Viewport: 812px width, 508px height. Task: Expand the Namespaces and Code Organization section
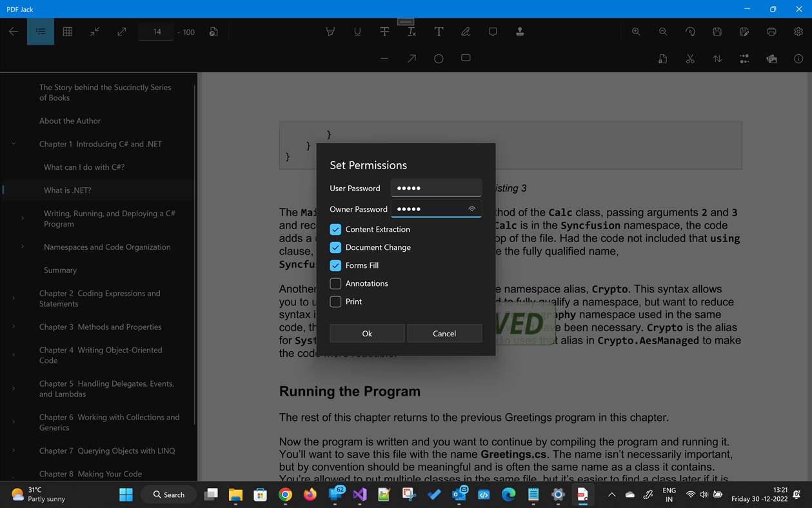[x=23, y=247]
